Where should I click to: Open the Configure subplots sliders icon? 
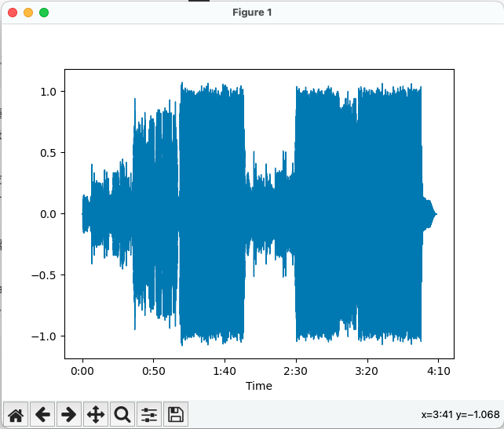pos(149,415)
